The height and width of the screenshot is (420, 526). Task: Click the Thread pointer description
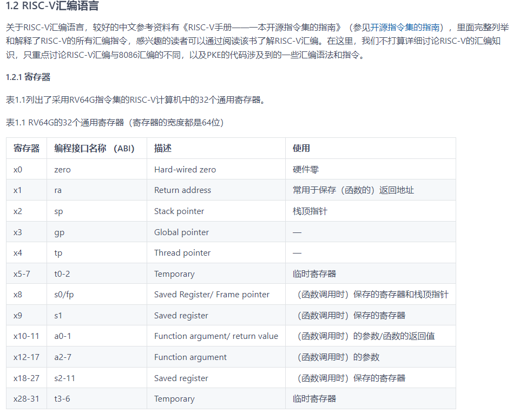[x=216, y=253]
